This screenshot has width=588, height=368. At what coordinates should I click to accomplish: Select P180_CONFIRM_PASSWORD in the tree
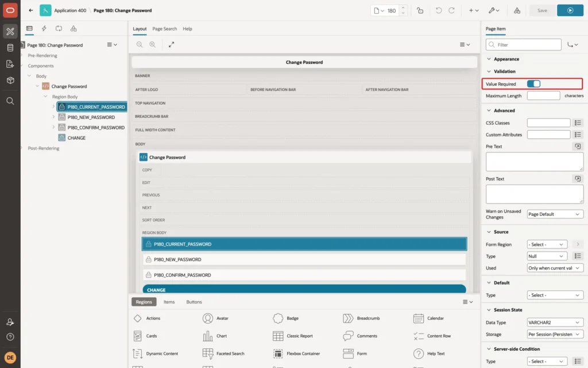pyautogui.click(x=96, y=128)
